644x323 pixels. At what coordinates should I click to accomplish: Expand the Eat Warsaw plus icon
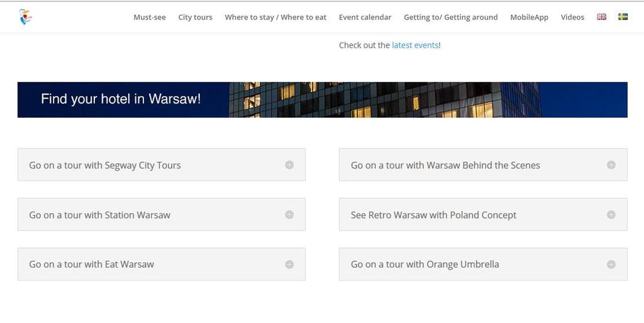point(289,264)
